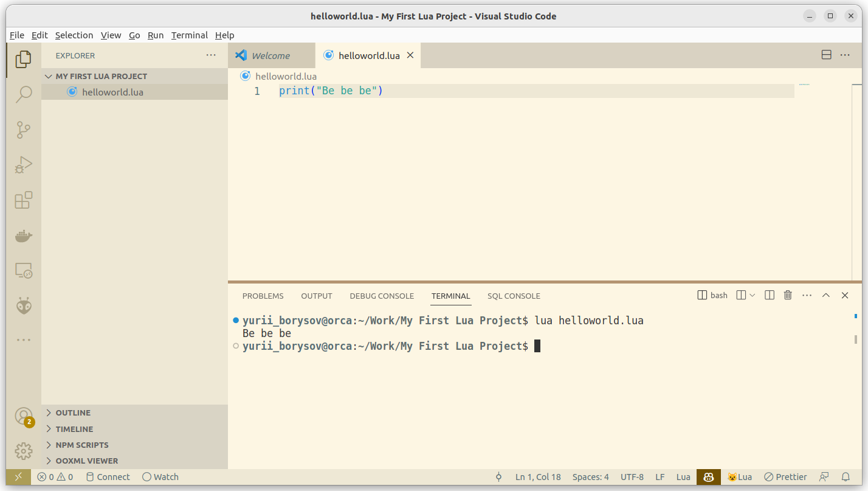The image size is (868, 491).
Task: Expand the Timeline section
Action: click(74, 429)
